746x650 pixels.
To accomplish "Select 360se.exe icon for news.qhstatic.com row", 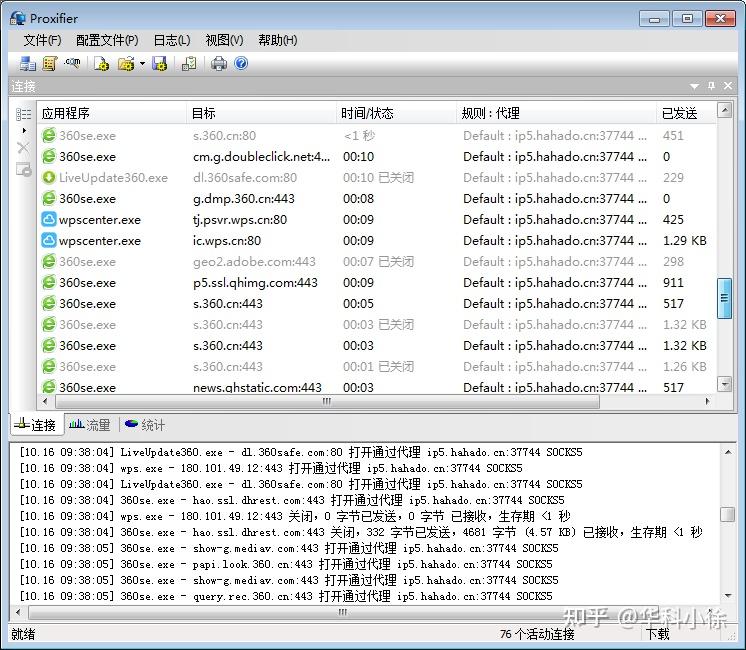I will (49, 386).
